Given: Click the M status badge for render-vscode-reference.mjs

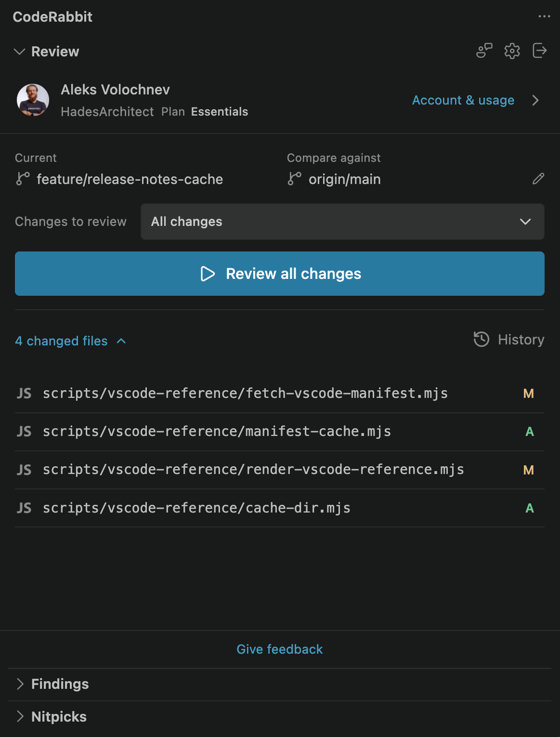Looking at the screenshot, I should pyautogui.click(x=529, y=470).
